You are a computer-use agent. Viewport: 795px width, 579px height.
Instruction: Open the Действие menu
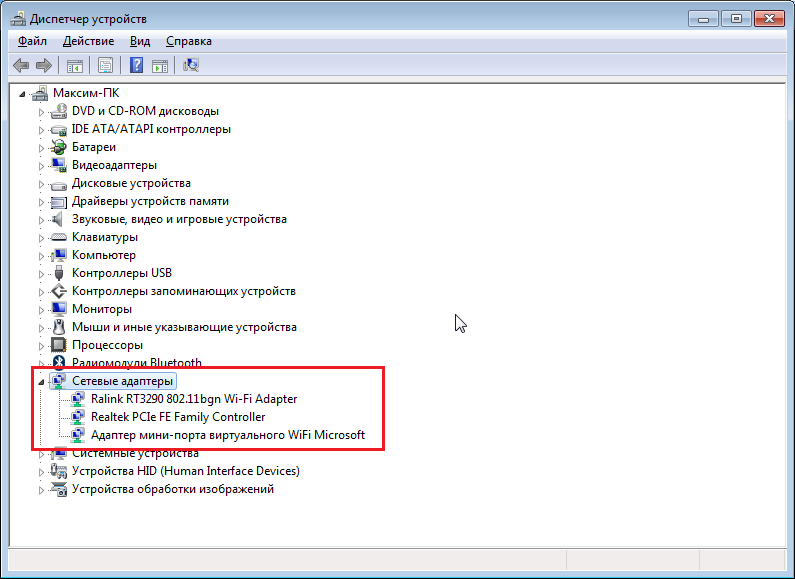tap(88, 41)
